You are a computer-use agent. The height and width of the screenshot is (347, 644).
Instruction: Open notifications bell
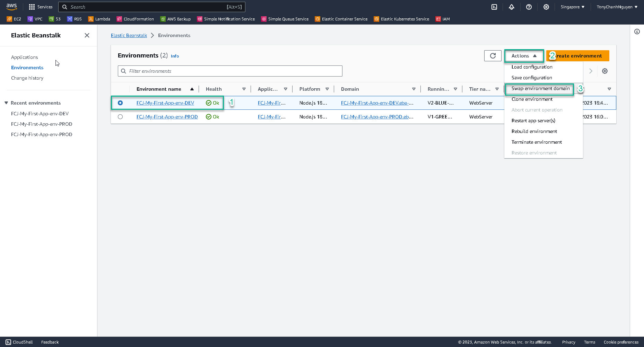pos(512,7)
